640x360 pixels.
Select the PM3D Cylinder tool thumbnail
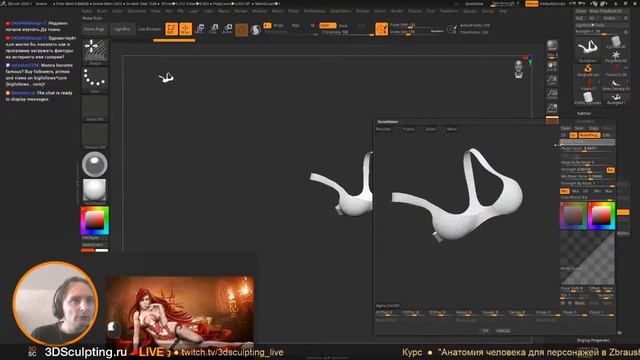point(588,98)
